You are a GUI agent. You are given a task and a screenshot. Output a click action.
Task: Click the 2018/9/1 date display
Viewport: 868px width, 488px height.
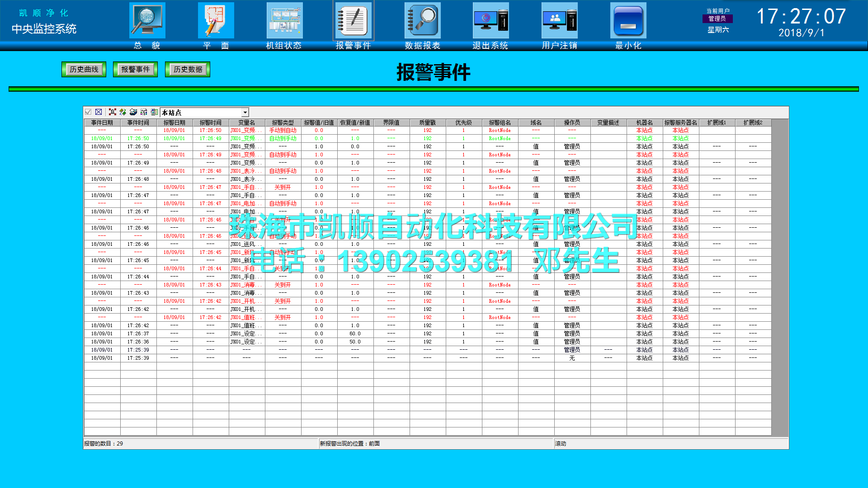(x=802, y=33)
